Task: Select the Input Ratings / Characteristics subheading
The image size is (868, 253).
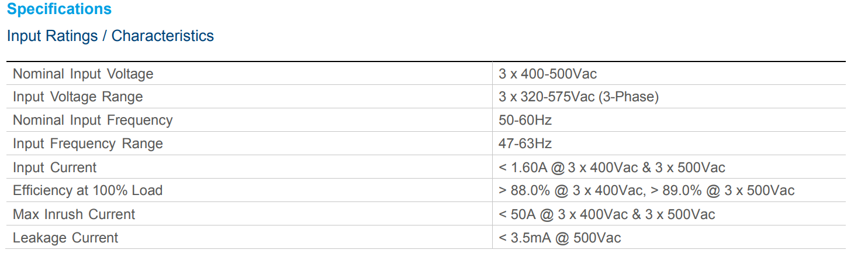Action: 110,36
